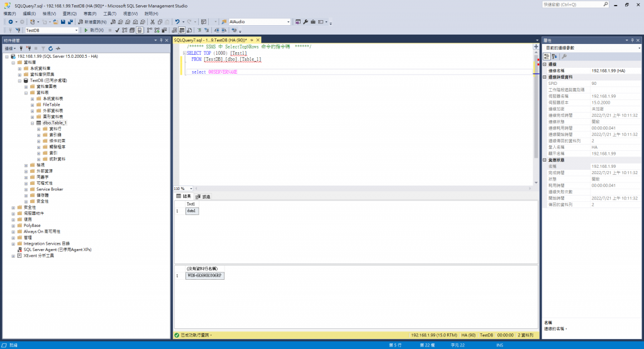Toggle Include Live Query Statistics
This screenshot has width=644, height=349.
[157, 30]
